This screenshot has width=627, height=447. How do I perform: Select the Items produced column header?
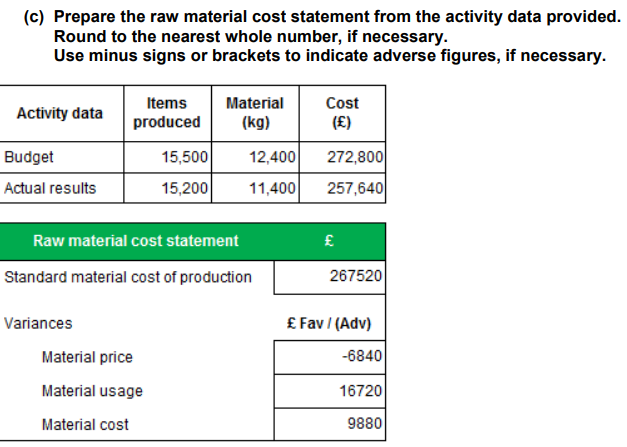pos(167,113)
